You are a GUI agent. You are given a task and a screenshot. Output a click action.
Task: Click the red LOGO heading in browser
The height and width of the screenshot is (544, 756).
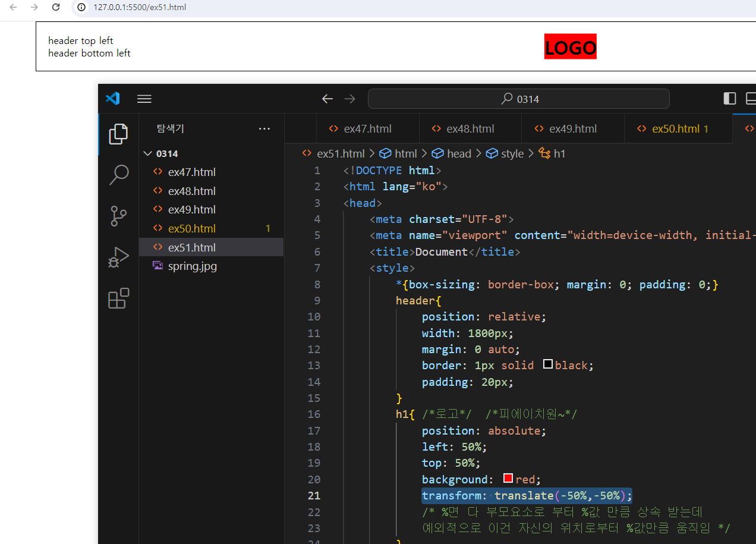(571, 47)
